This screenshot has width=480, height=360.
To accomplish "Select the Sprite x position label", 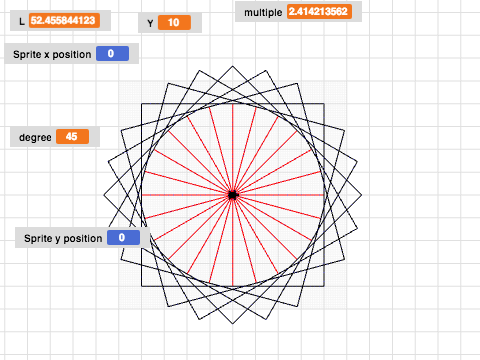I will click(52, 54).
